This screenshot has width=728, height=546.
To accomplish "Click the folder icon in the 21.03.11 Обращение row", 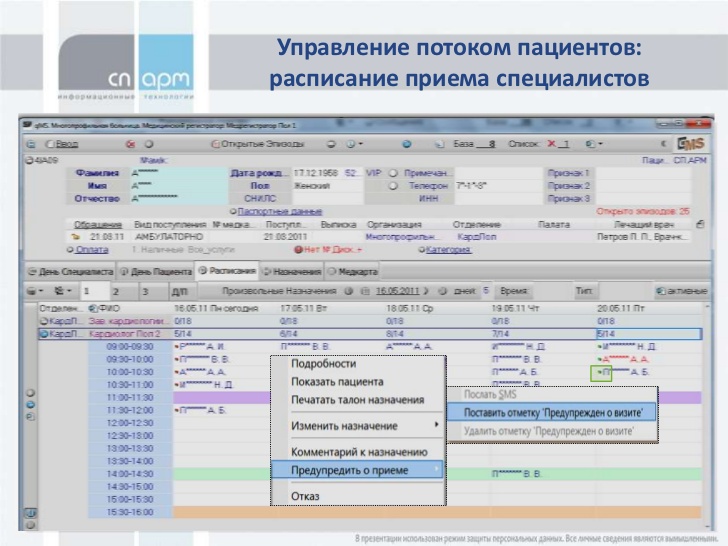I will pos(75,237).
